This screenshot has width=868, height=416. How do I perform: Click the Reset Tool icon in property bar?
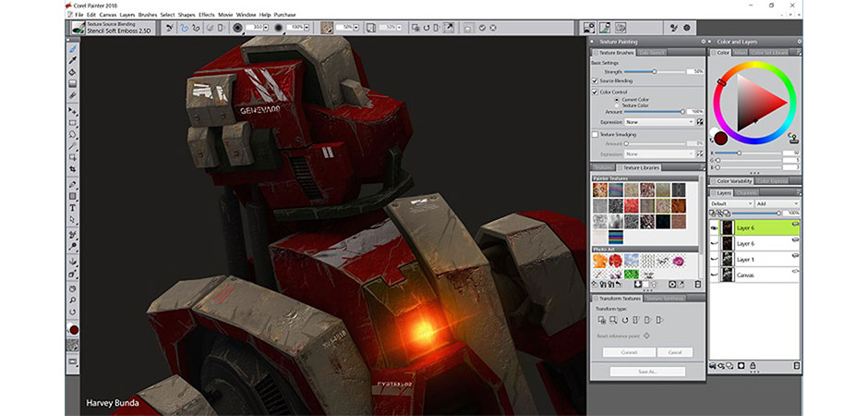169,27
